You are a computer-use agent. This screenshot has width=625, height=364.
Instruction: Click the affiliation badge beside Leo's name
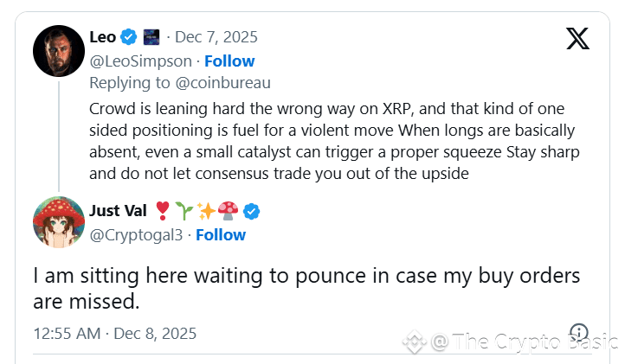(151, 37)
